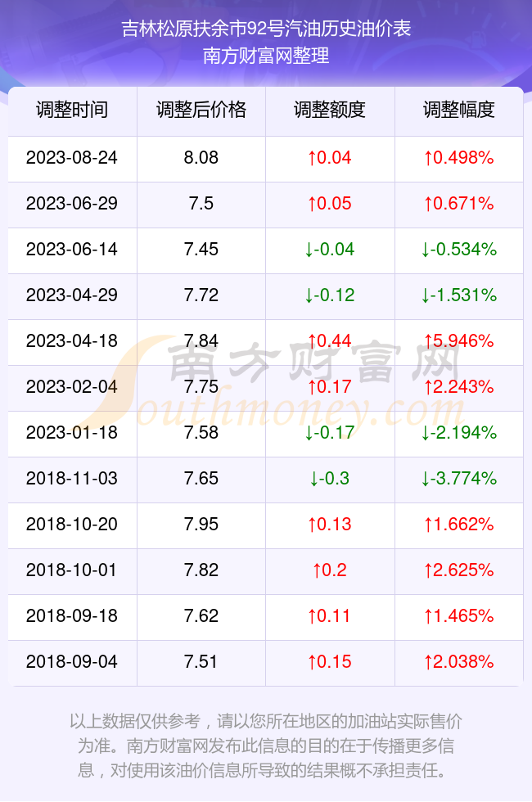Viewport: 532px width, 802px height.
Task: Click the ↑5.946% percentage value
Action: pyautogui.click(x=459, y=340)
